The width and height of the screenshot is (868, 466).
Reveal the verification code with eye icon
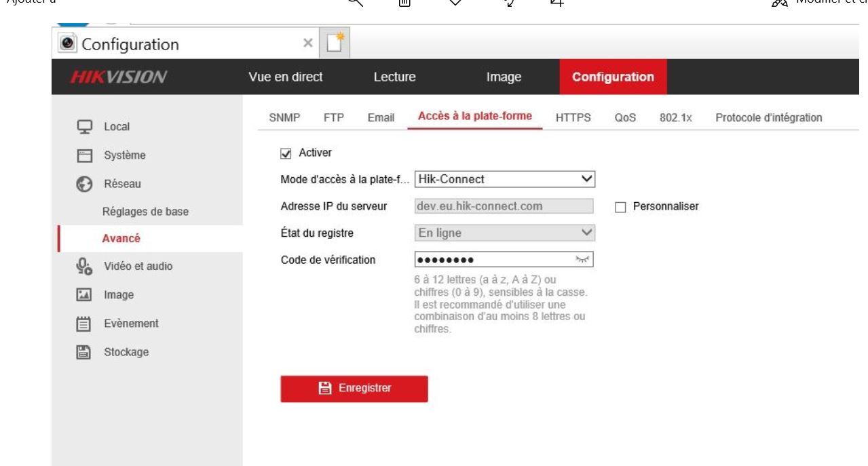(x=584, y=260)
